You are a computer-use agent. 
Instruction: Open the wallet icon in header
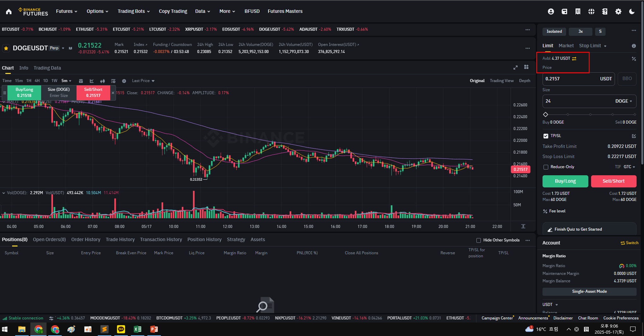coord(564,11)
